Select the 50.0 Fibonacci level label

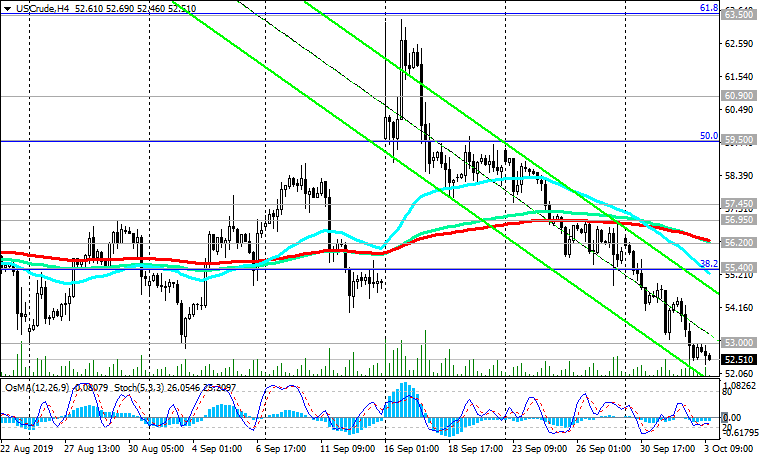[x=709, y=136]
